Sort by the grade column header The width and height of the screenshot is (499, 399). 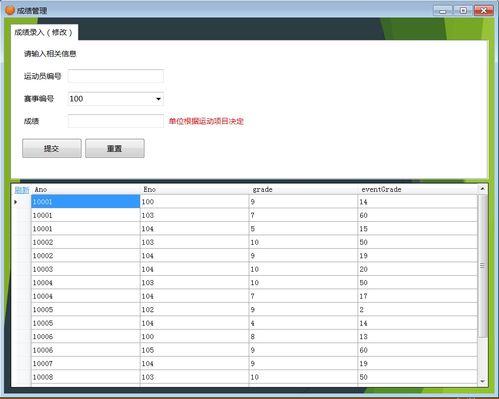[304, 190]
